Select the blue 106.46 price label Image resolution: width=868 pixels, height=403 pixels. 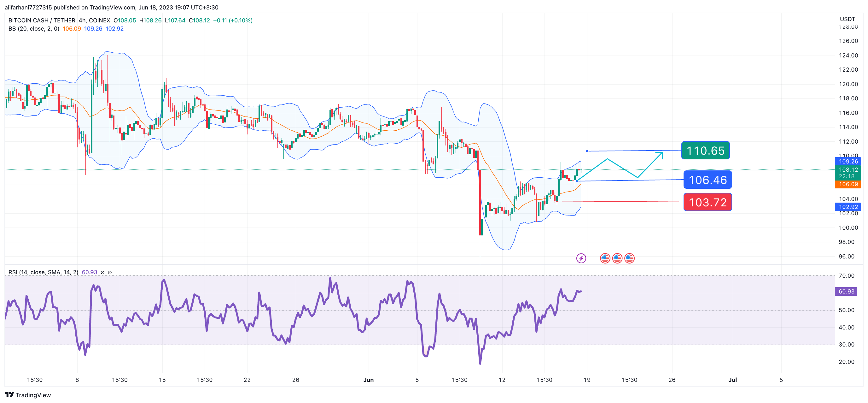pos(707,180)
